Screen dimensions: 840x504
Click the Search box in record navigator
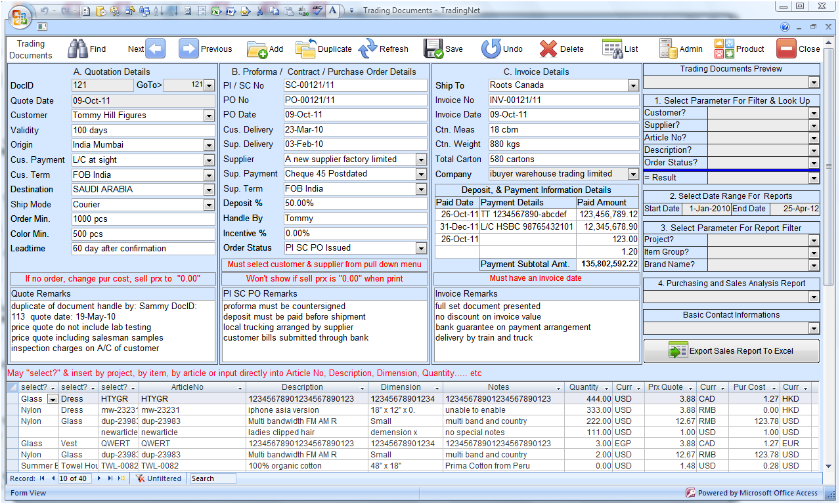coord(212,478)
